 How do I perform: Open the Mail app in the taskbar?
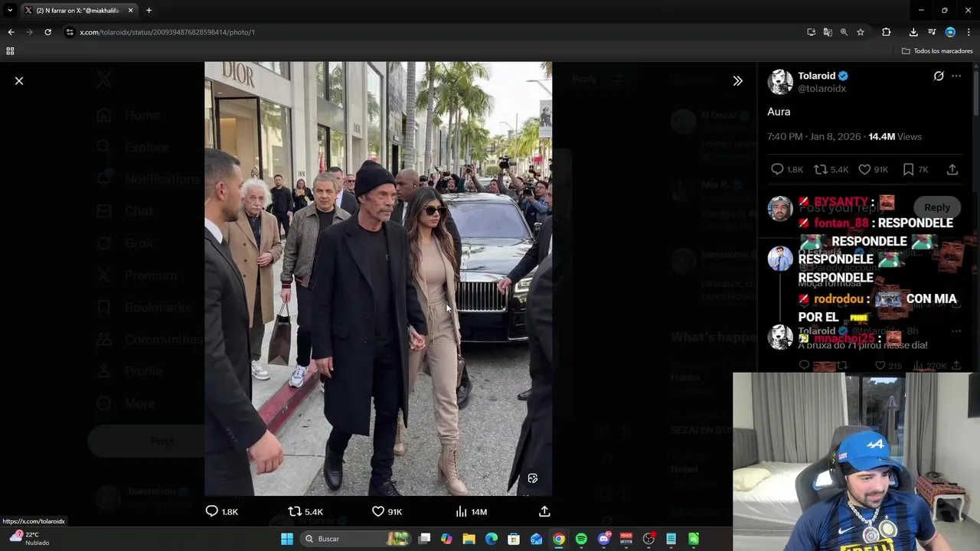(x=537, y=539)
